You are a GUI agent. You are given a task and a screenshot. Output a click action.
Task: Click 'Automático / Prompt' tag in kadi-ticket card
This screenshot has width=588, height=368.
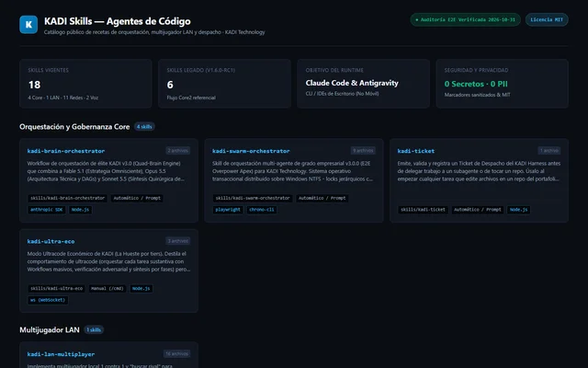click(x=478, y=210)
